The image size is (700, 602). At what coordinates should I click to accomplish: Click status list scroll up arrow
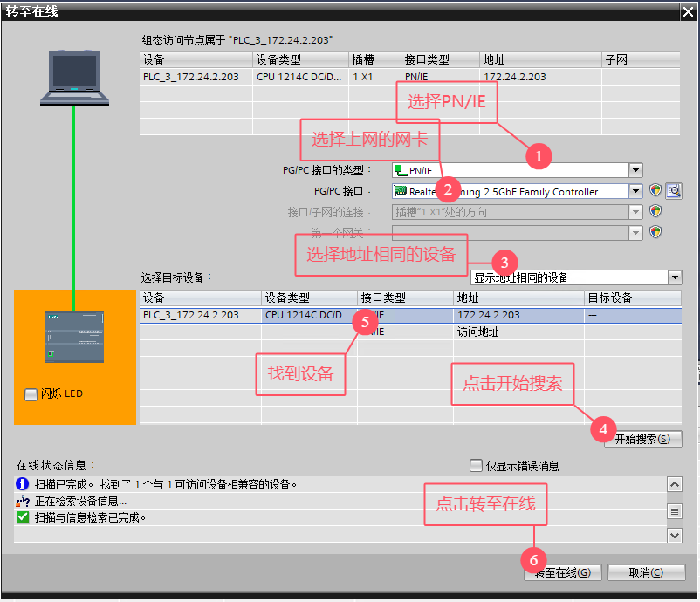point(675,484)
